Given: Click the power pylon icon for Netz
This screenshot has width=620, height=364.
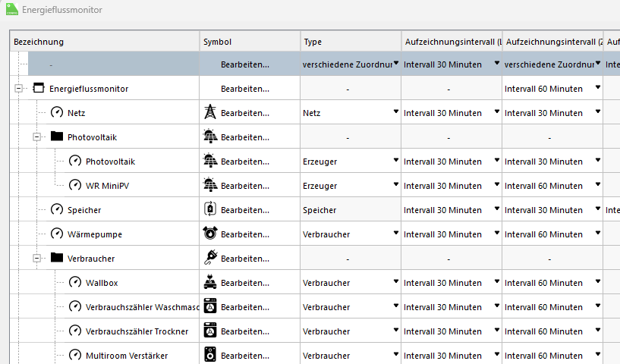Looking at the screenshot, I should tap(210, 113).
